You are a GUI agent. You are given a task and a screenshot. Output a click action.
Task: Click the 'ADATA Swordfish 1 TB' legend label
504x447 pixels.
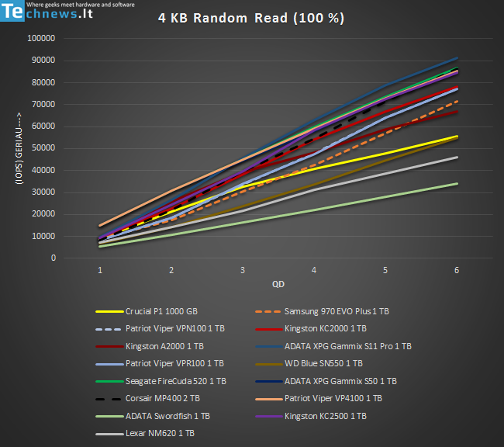click(x=167, y=416)
